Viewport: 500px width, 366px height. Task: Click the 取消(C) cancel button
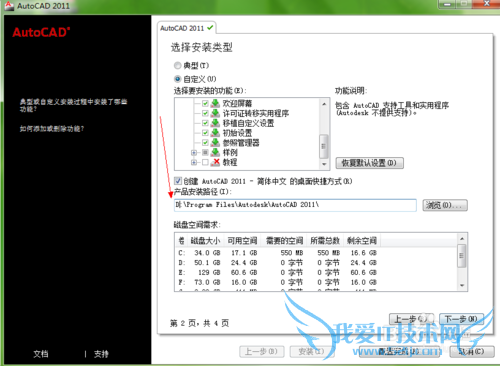click(x=472, y=351)
